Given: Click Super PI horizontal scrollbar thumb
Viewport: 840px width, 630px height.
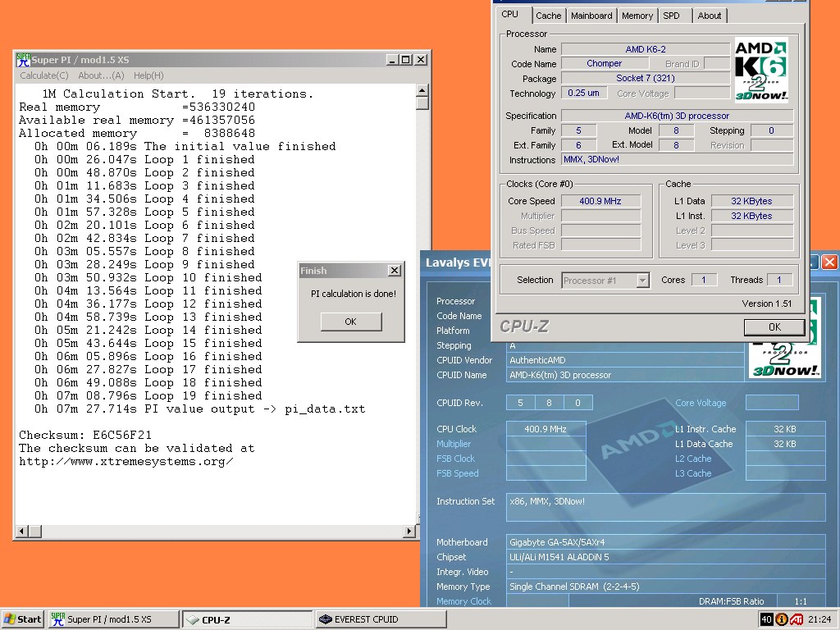Looking at the screenshot, I should (35, 532).
